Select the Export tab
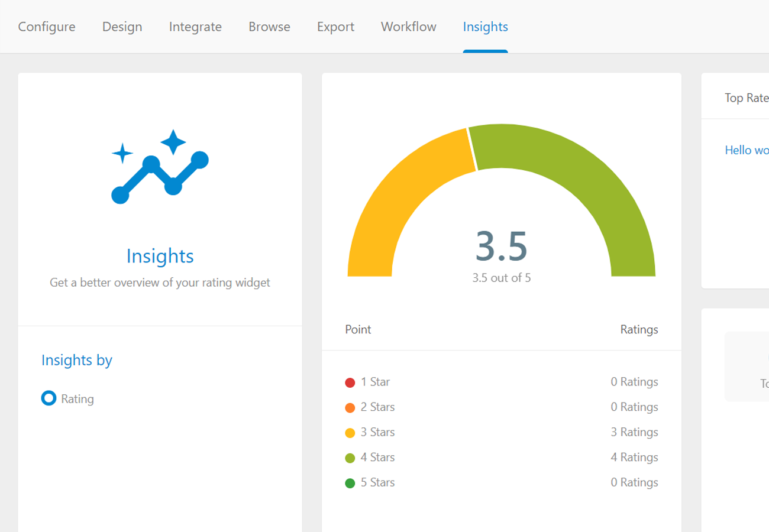Screen dimensions: 769x532 335,27
